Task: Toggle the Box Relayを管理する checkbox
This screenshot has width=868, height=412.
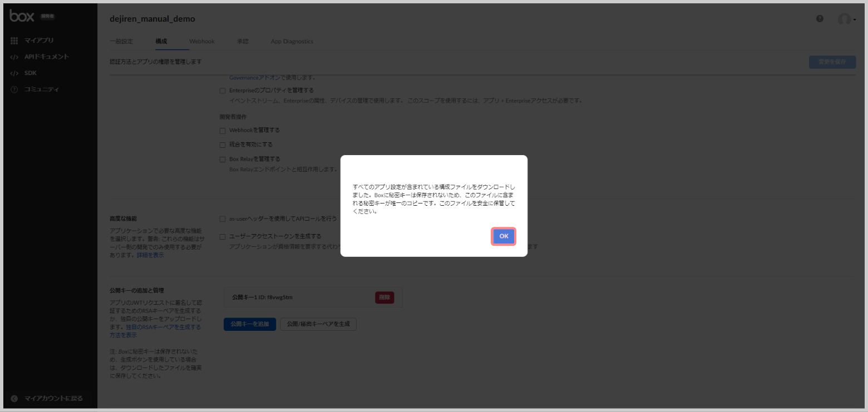Action: coord(223,160)
